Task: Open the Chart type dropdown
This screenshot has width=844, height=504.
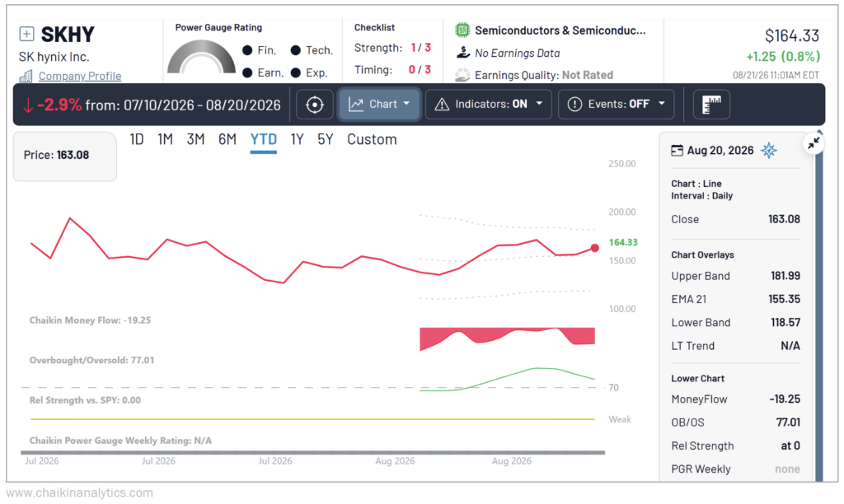Action: (x=379, y=105)
